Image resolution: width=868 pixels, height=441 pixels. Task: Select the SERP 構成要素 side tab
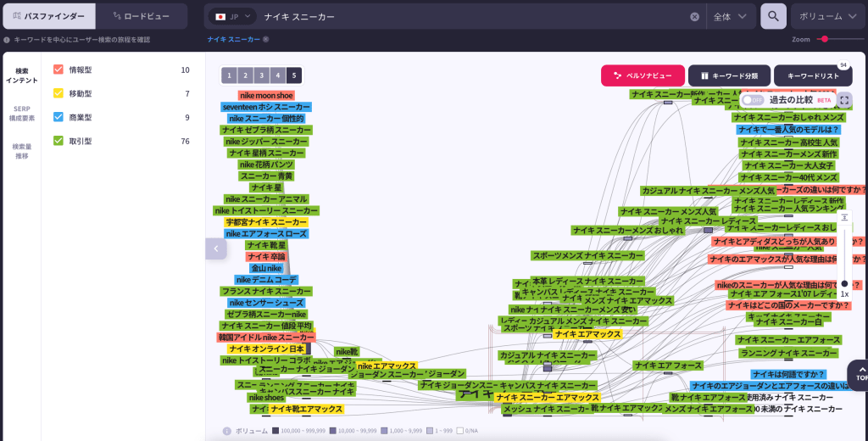tap(22, 113)
